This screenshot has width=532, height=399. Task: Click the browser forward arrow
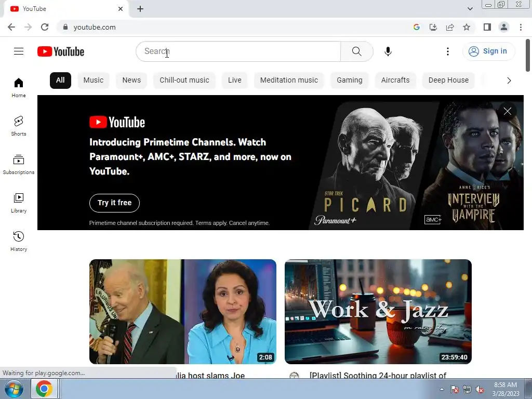tap(28, 27)
